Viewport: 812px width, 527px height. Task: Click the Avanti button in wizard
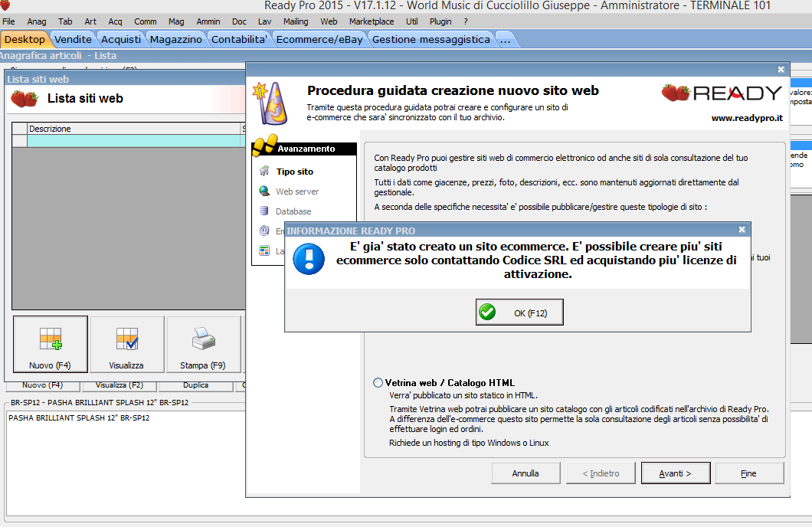pos(676,473)
